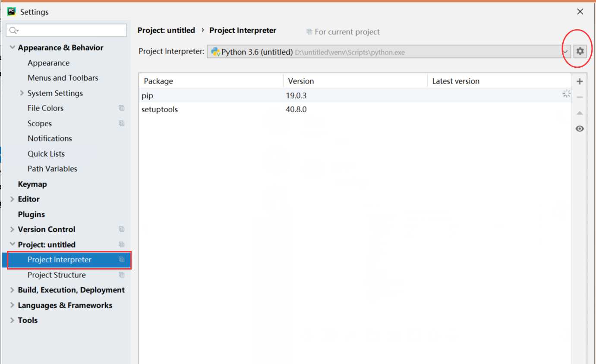Toggle show early releases eye icon
Screen dimensions: 596x364
(580, 129)
